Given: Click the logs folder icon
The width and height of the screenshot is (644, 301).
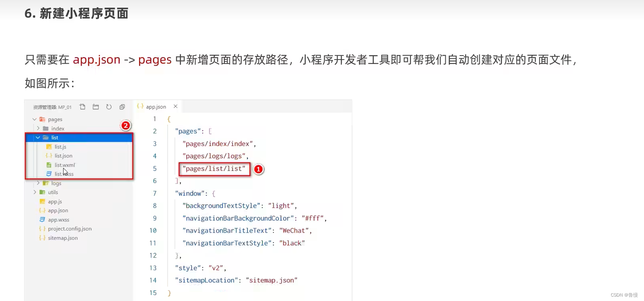Looking at the screenshot, I should [x=46, y=183].
